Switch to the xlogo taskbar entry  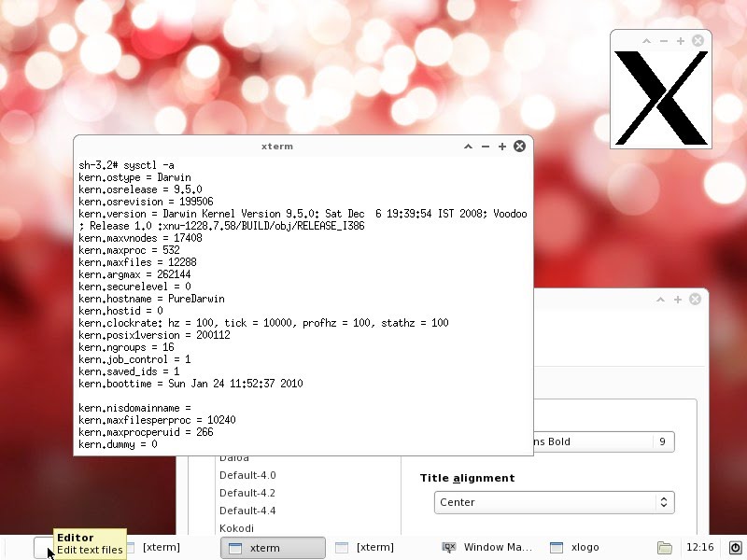pos(575,548)
